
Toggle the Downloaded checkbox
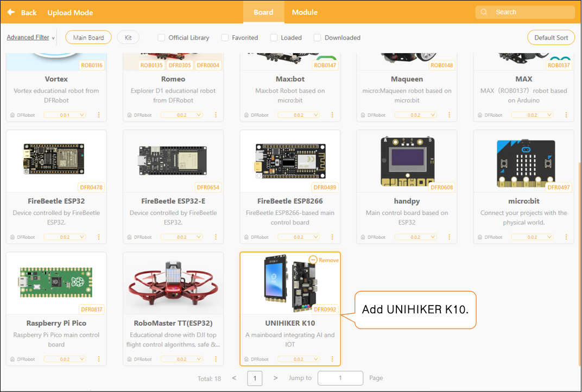coord(317,37)
